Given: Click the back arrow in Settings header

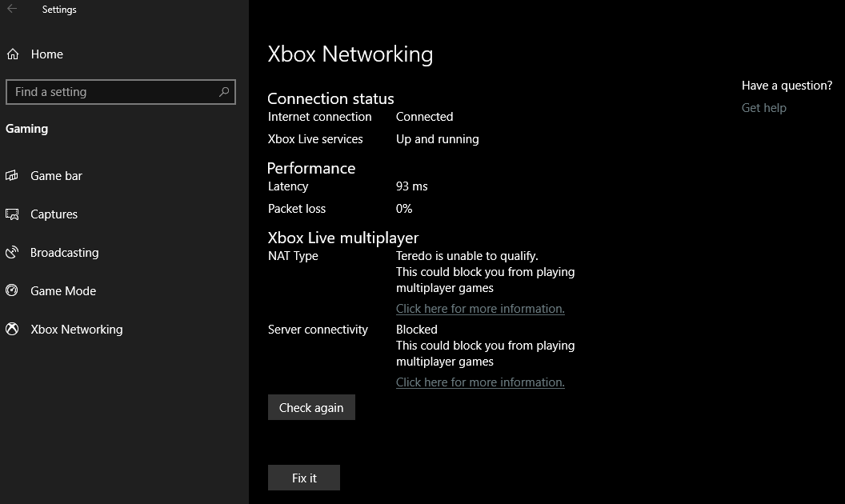Looking at the screenshot, I should [x=12, y=9].
